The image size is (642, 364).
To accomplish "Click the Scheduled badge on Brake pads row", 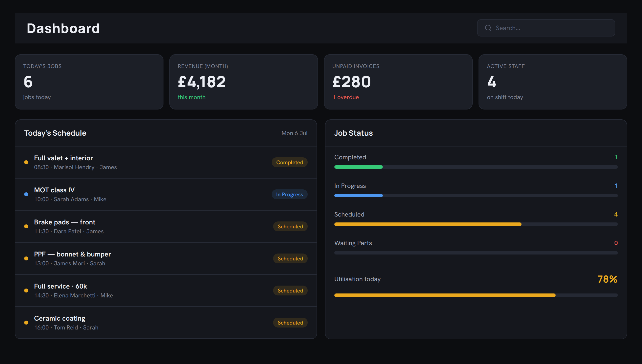I will point(290,226).
